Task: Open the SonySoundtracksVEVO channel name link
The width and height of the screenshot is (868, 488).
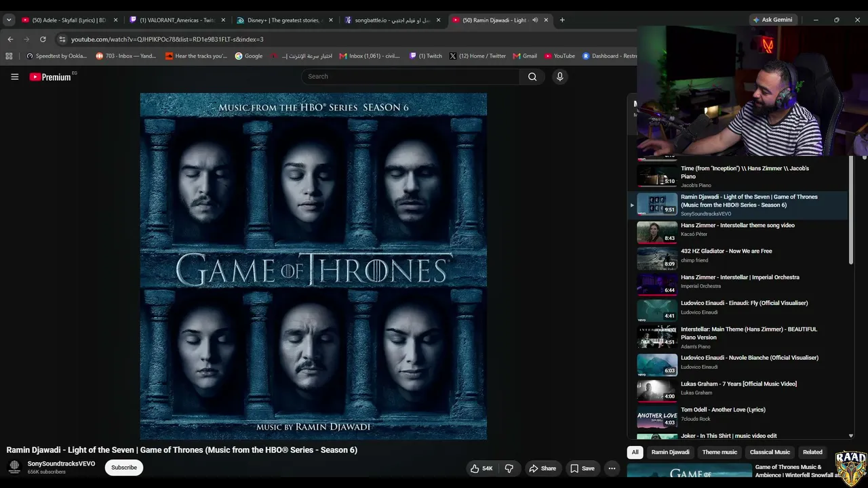Action: (61, 464)
